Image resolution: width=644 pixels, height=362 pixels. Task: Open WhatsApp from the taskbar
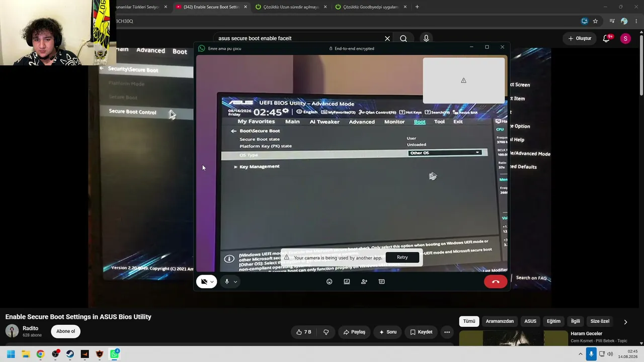pyautogui.click(x=114, y=354)
